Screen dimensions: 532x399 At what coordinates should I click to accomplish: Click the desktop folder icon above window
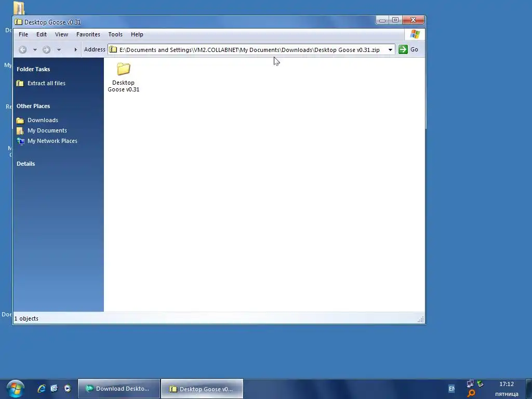(x=19, y=8)
